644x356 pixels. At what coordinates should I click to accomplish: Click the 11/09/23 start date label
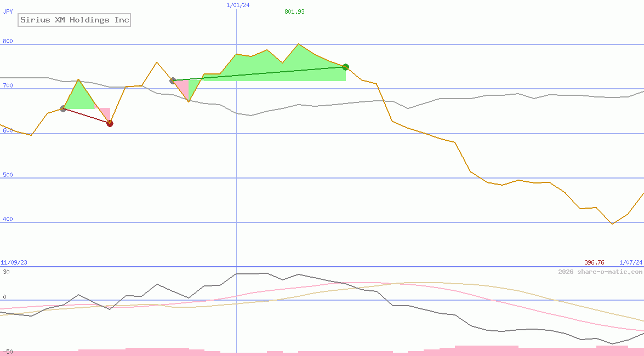(14, 262)
